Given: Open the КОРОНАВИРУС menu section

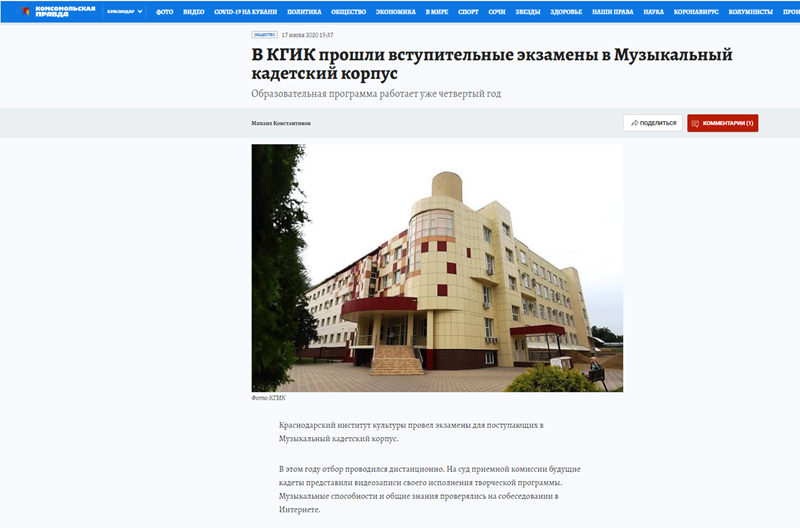Looking at the screenshot, I should 696,12.
